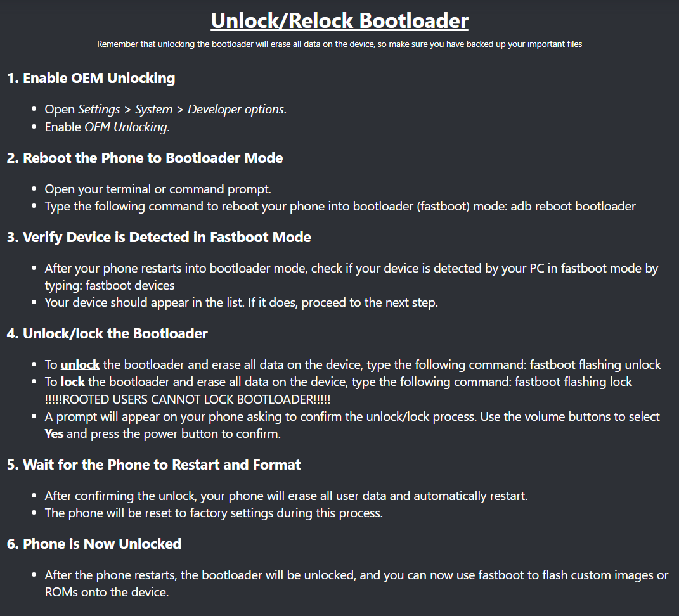This screenshot has width=679, height=616.
Task: Click the Unlock/Relock Bootloader title
Action: (339, 20)
